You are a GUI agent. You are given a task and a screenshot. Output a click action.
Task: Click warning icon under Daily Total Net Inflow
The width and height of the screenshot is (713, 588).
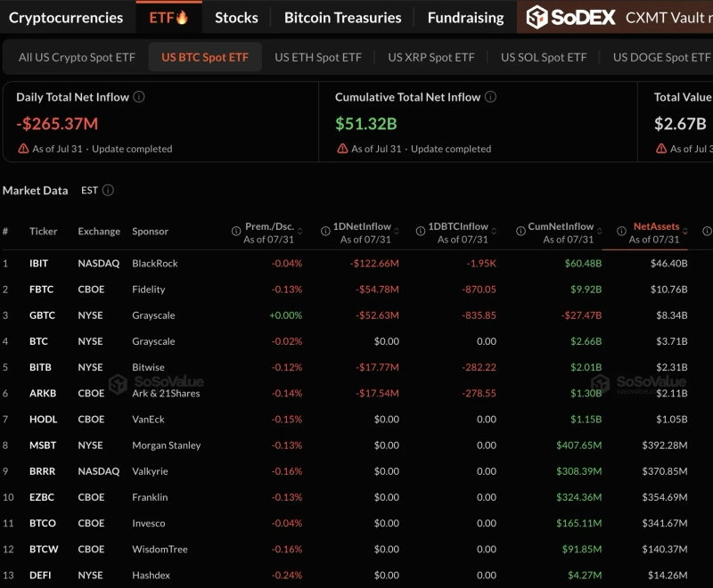coord(23,149)
